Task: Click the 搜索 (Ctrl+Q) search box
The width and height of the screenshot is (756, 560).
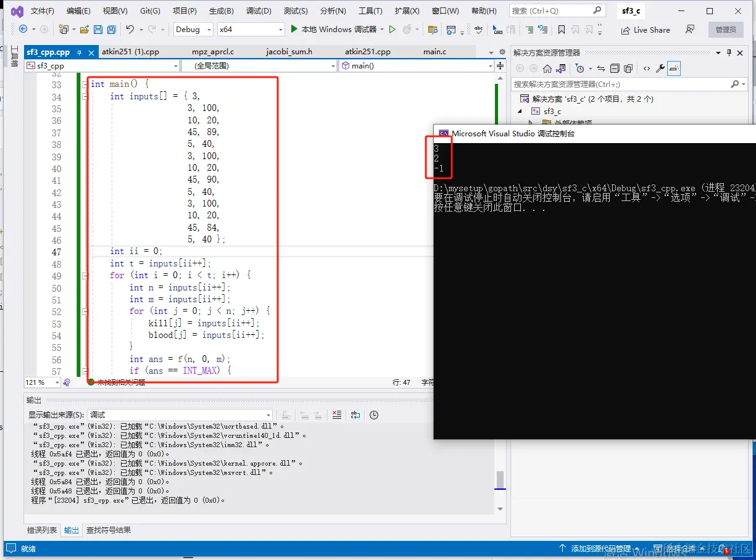Action: coord(557,11)
